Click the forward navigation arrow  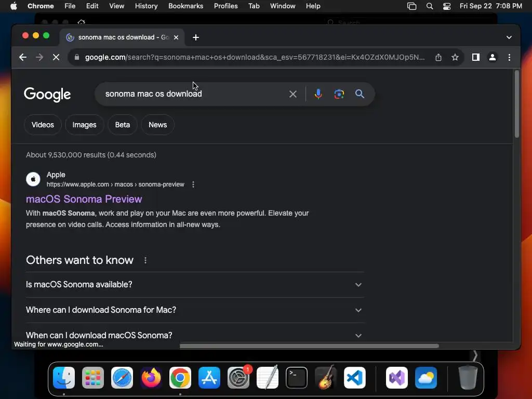[39, 57]
